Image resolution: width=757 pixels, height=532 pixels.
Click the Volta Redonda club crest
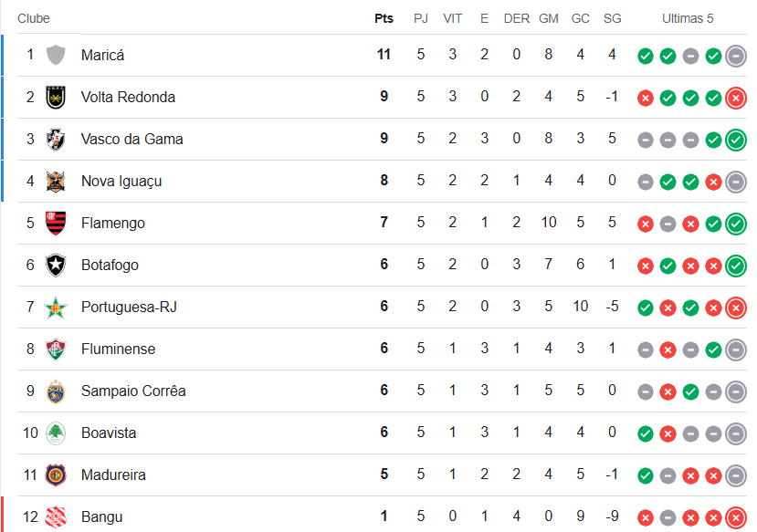pos(56,97)
